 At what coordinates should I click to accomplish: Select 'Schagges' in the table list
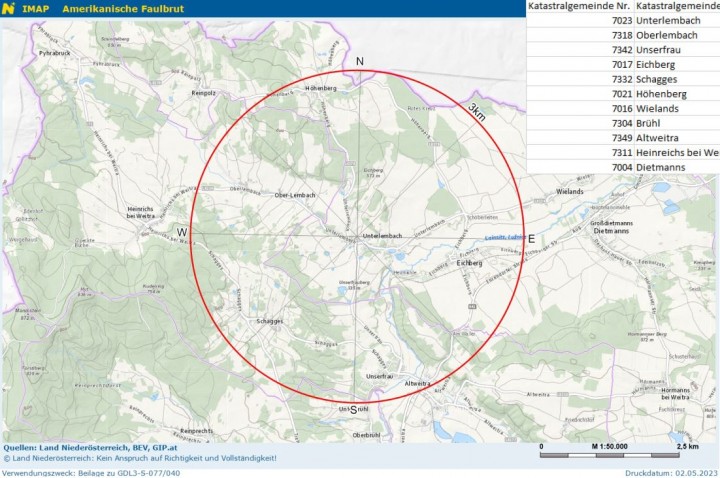pyautogui.click(x=657, y=79)
